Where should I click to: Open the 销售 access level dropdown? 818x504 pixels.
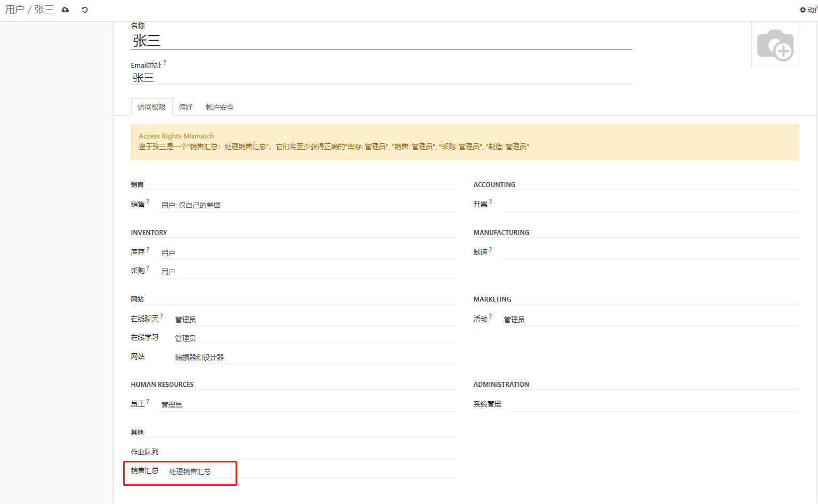click(x=307, y=205)
